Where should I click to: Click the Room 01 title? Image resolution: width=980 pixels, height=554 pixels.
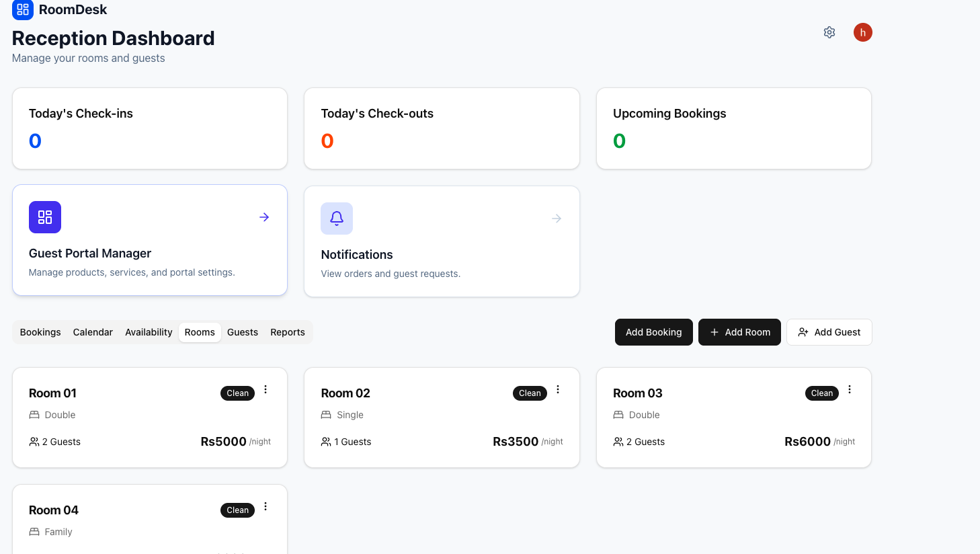(52, 393)
